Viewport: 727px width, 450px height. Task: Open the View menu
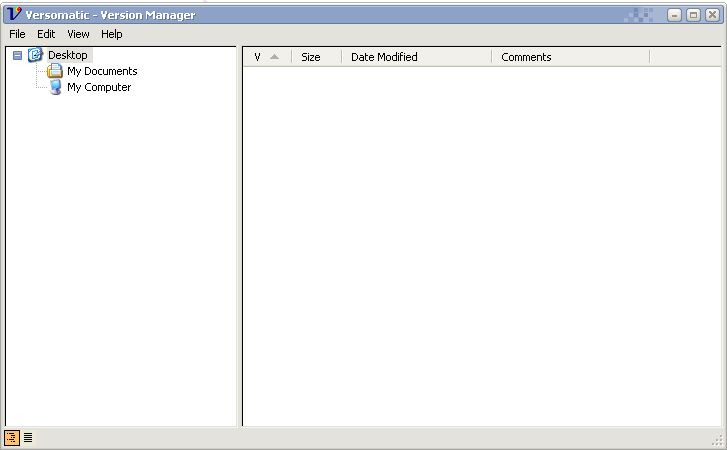78,34
